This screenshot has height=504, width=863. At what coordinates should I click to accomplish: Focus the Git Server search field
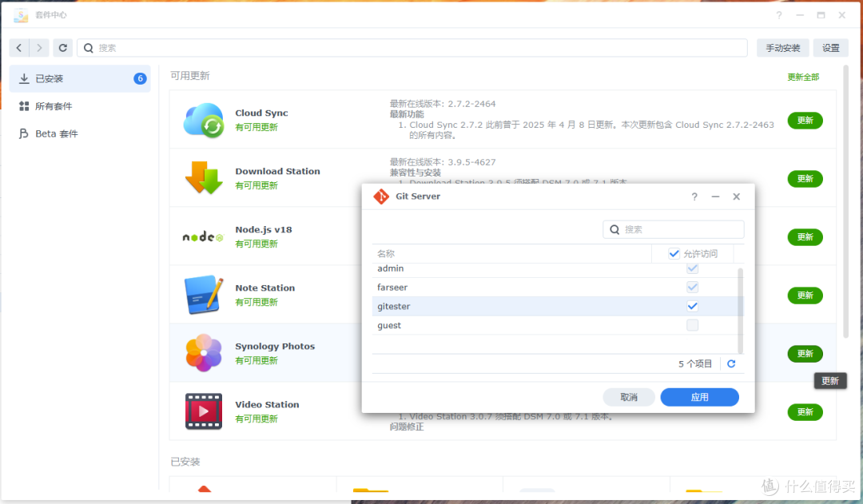pos(673,229)
